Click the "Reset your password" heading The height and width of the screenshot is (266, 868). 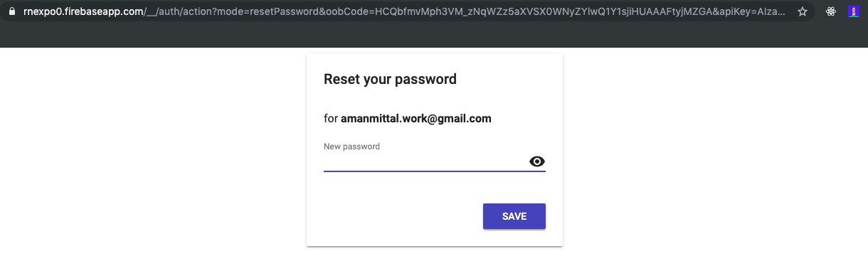pos(390,79)
